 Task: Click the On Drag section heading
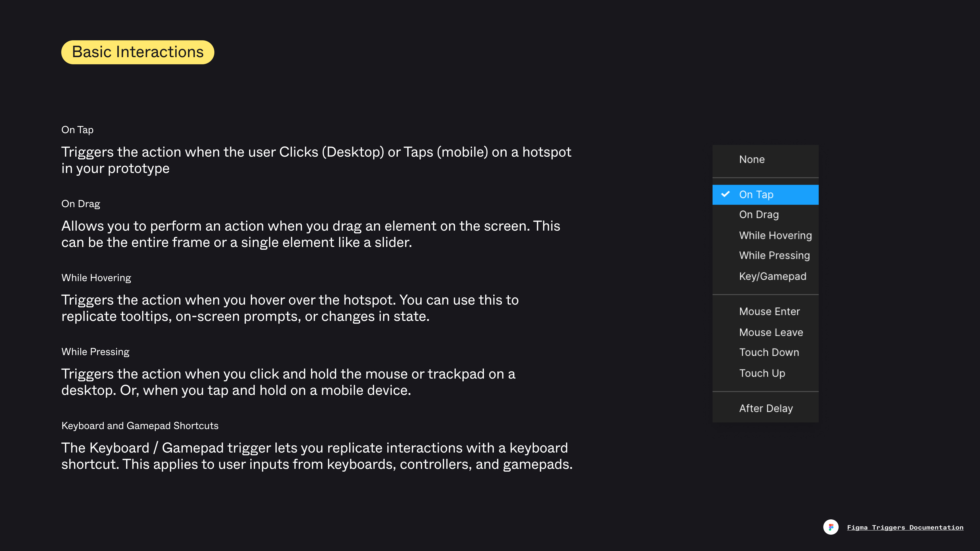coord(81,204)
